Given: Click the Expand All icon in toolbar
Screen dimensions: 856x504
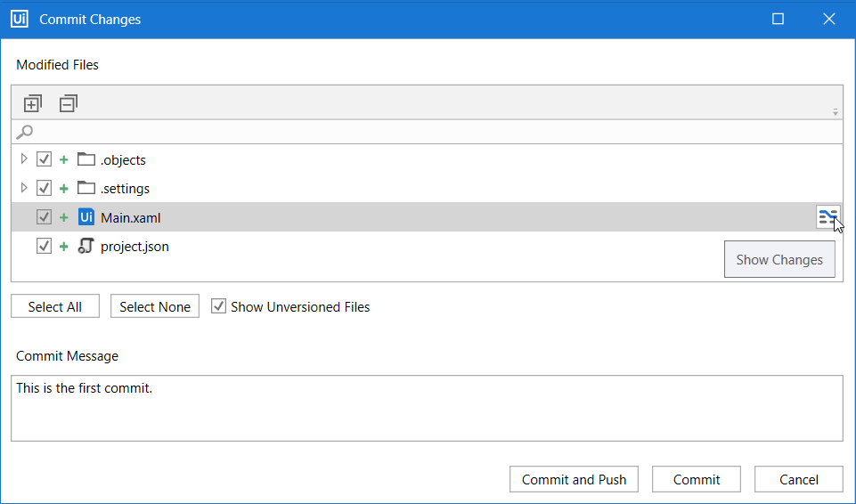Looking at the screenshot, I should (x=33, y=103).
